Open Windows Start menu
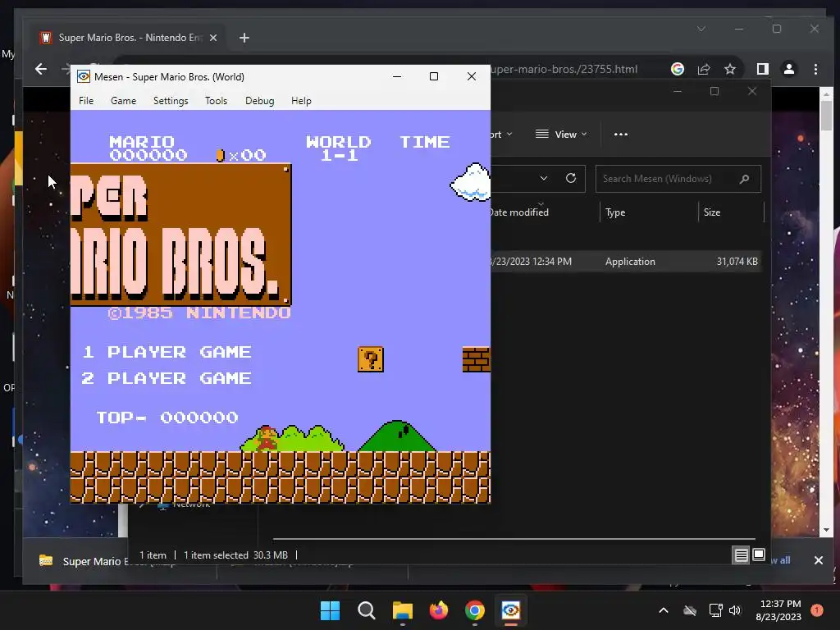This screenshot has height=630, width=840. pos(330,610)
